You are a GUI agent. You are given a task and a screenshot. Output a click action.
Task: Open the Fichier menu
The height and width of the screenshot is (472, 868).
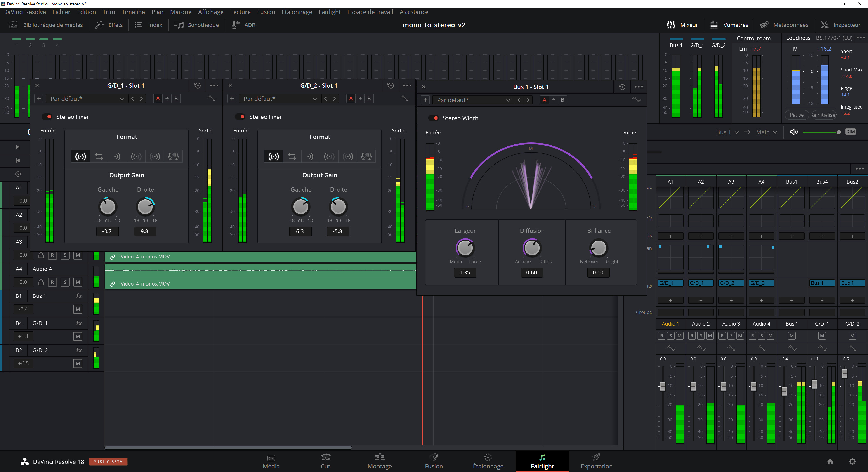(61, 12)
